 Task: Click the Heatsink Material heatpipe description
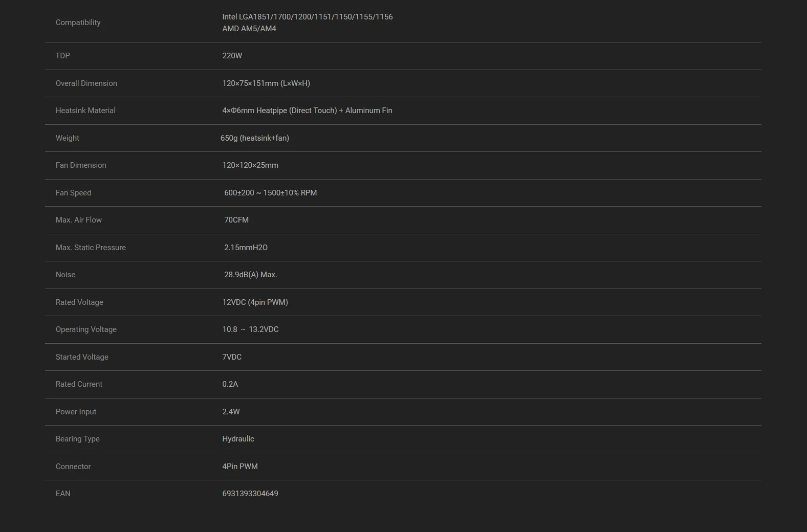[307, 110]
